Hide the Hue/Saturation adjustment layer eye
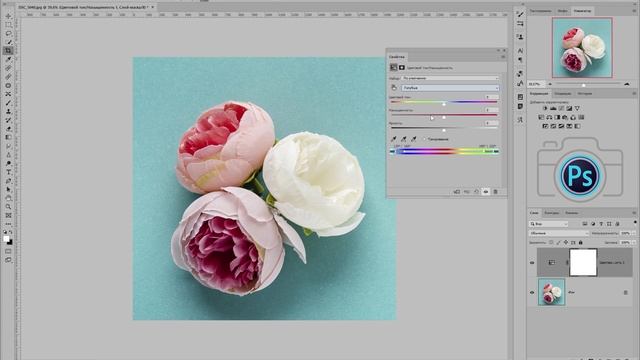This screenshot has height=360, width=640. 532,262
